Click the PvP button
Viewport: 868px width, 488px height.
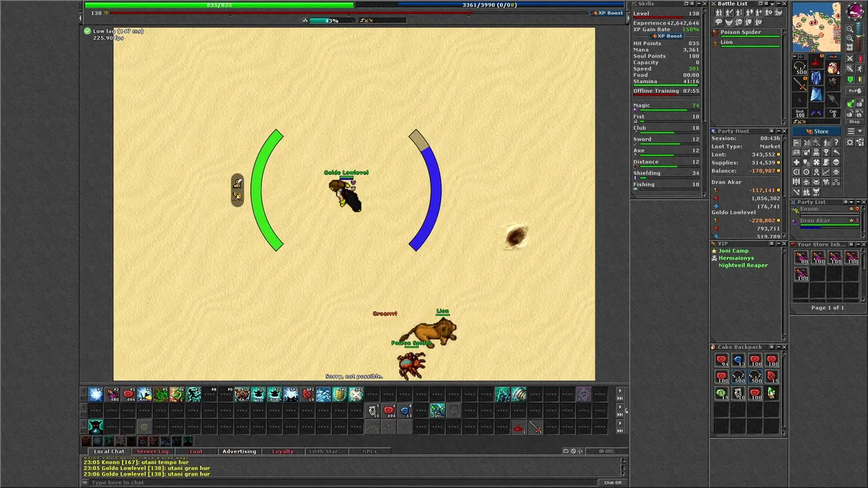point(854,90)
